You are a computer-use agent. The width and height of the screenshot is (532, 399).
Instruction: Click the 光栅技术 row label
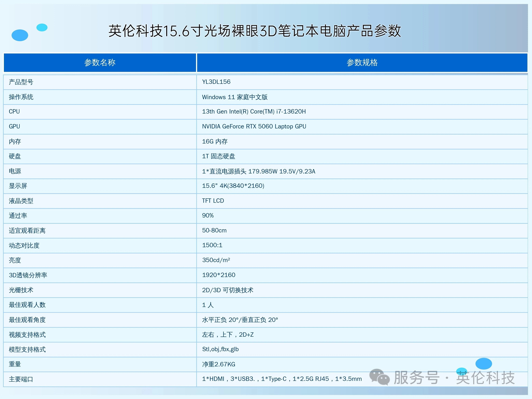pyautogui.click(x=21, y=290)
